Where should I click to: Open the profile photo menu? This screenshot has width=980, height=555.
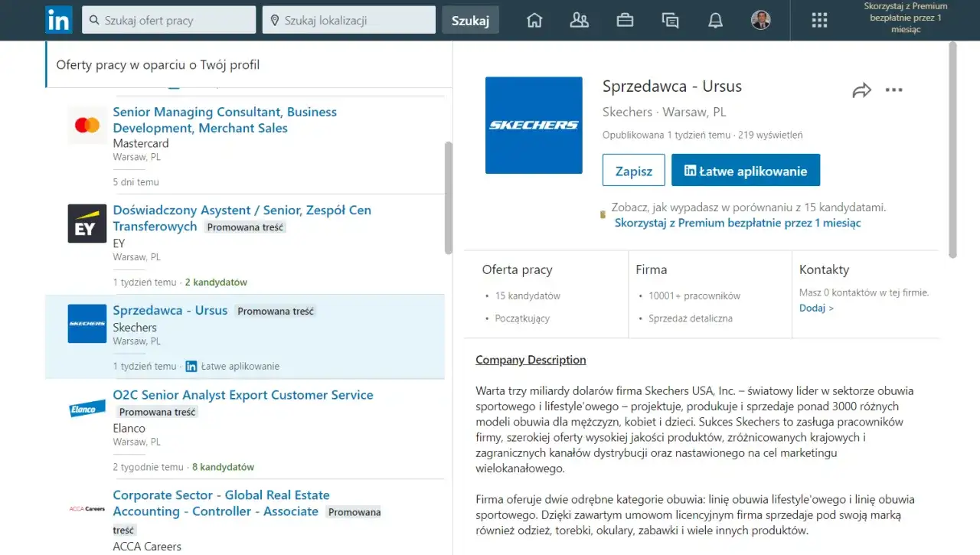(760, 20)
